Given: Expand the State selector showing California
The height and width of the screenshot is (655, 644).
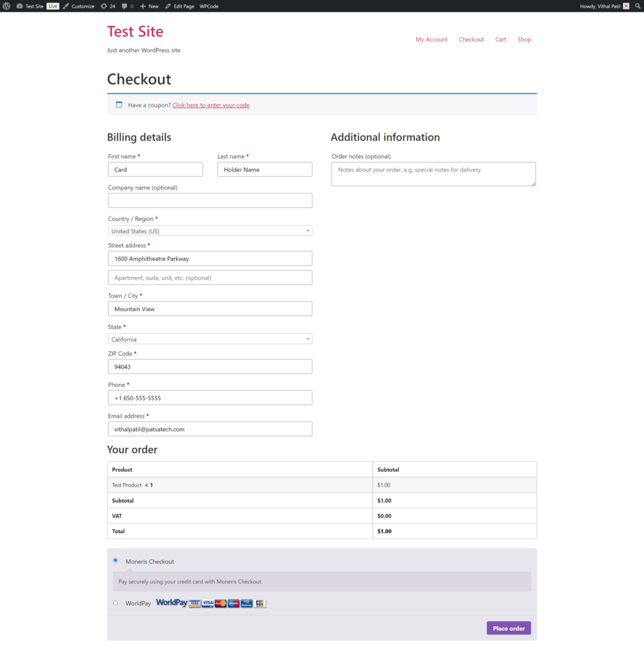Looking at the screenshot, I should 210,339.
